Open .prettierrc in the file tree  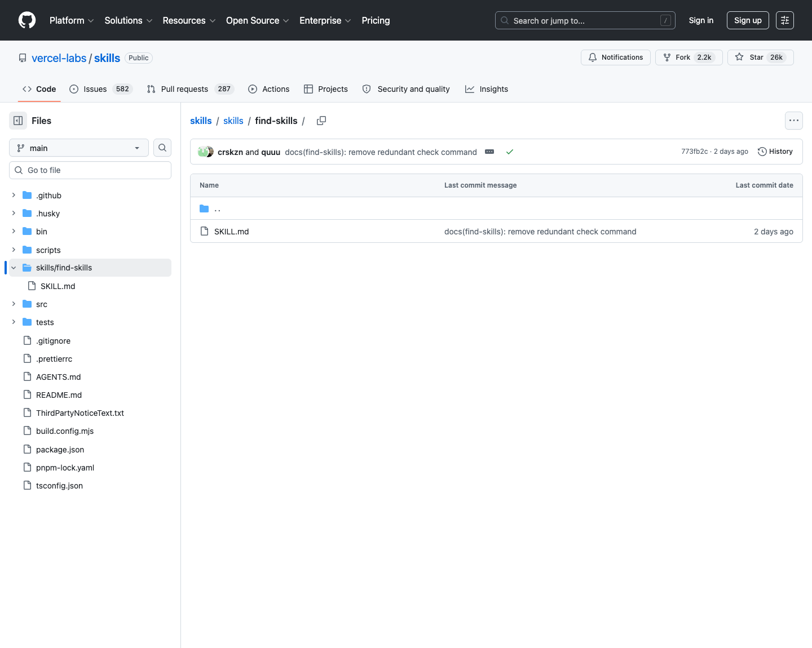click(90, 358)
